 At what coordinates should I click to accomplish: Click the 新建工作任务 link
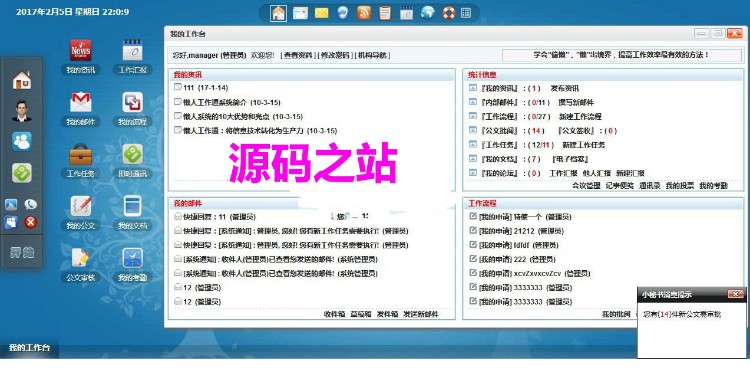click(584, 145)
